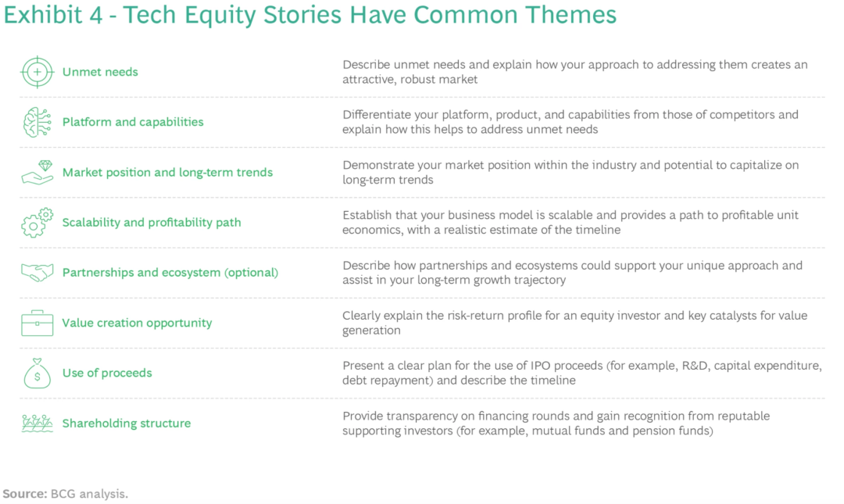The width and height of the screenshot is (844, 504).
Task: Select Partnerships and ecosystem (optional) label
Action: click(170, 273)
